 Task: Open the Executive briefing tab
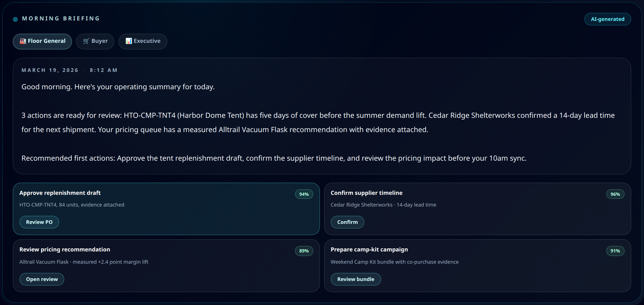143,41
